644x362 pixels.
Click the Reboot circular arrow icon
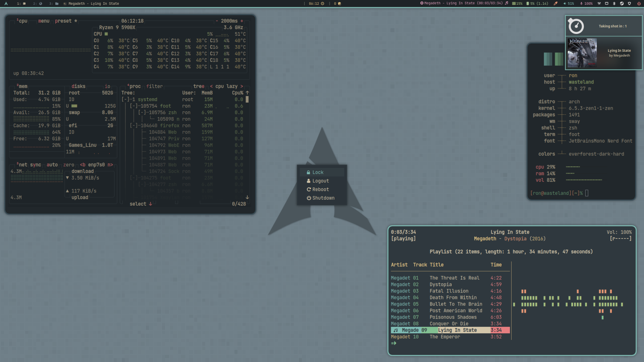[309, 189]
